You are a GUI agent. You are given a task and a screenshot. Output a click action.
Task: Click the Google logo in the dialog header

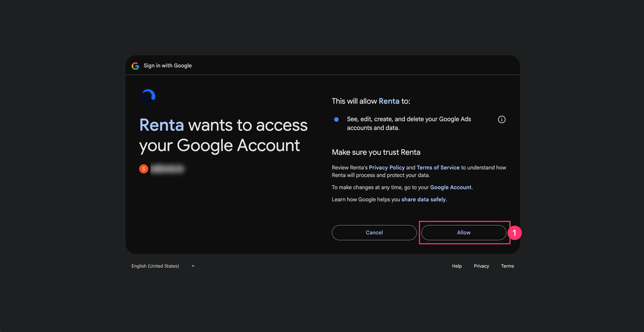click(x=135, y=66)
